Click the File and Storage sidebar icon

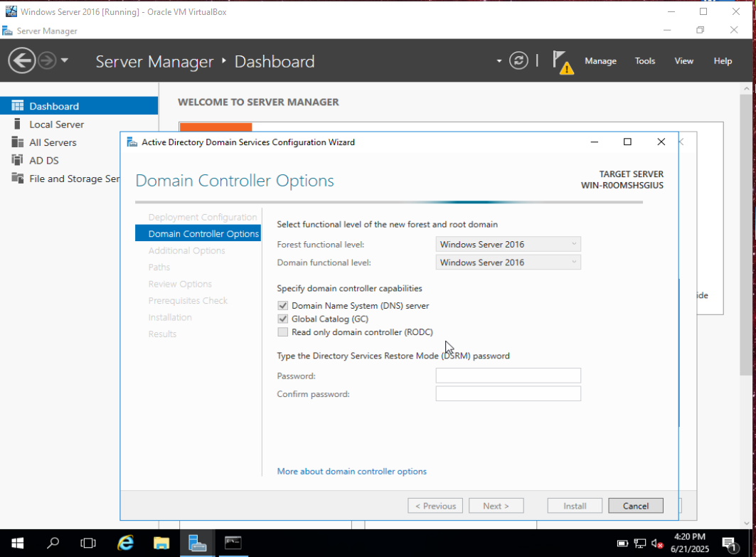(x=17, y=178)
